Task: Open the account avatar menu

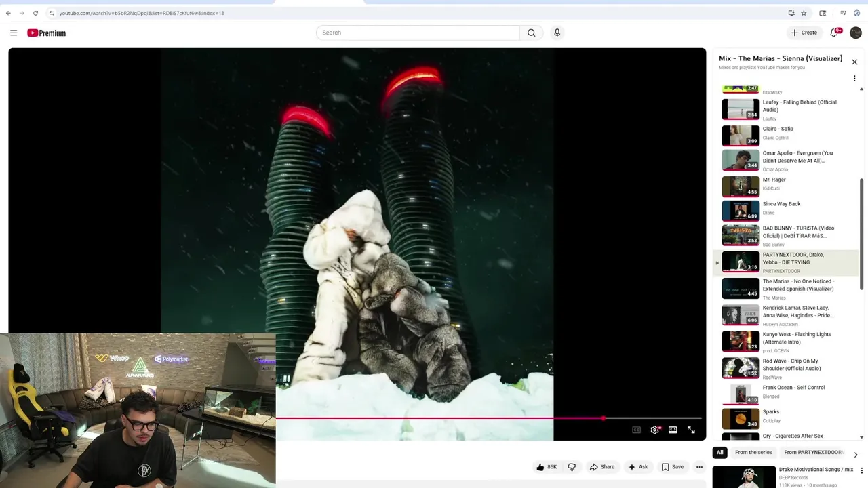Action: click(856, 33)
